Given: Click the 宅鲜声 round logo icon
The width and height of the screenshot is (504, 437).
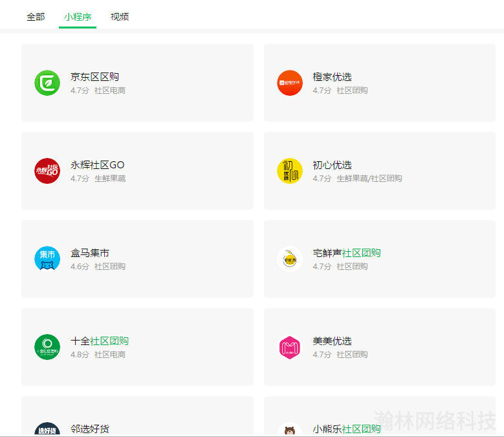Looking at the screenshot, I should coord(290,259).
